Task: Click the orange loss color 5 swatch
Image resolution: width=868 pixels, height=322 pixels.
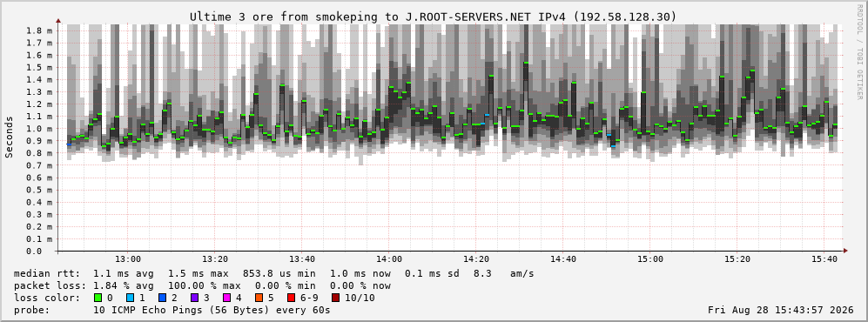Action: (x=259, y=298)
